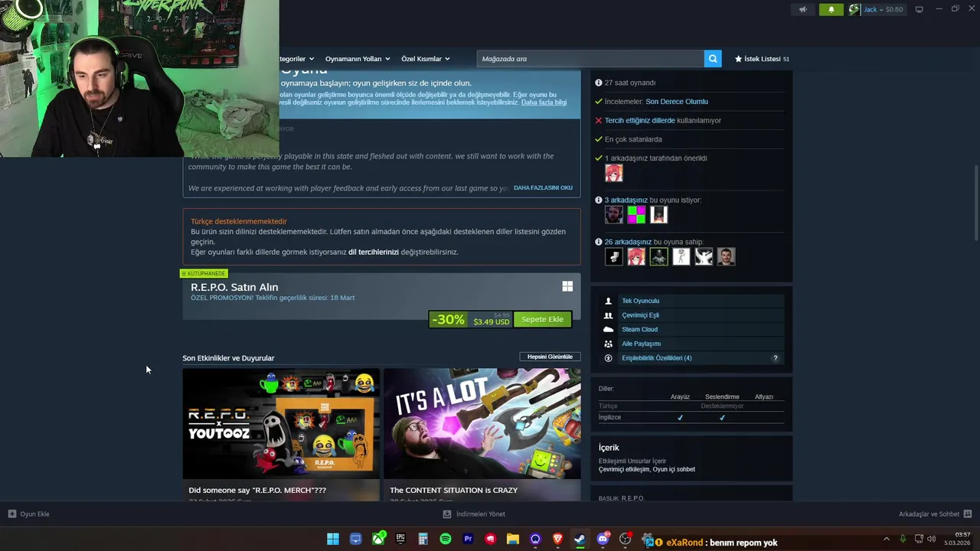This screenshot has width=980, height=551.
Task: Open dil tercihlerinizi language preferences link
Action: [374, 252]
